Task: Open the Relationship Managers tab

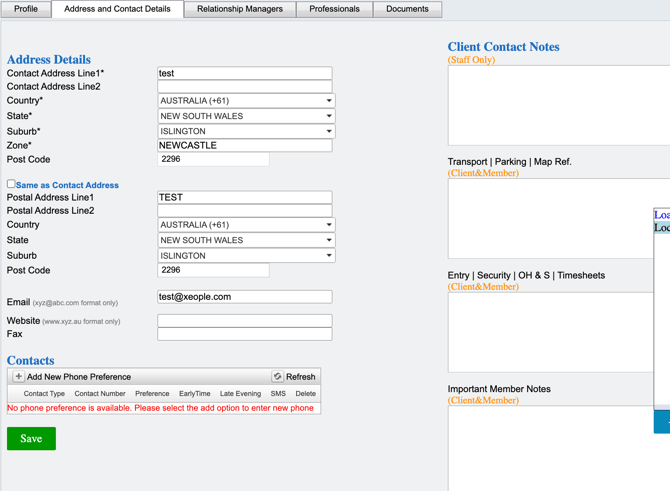Action: 240,9
